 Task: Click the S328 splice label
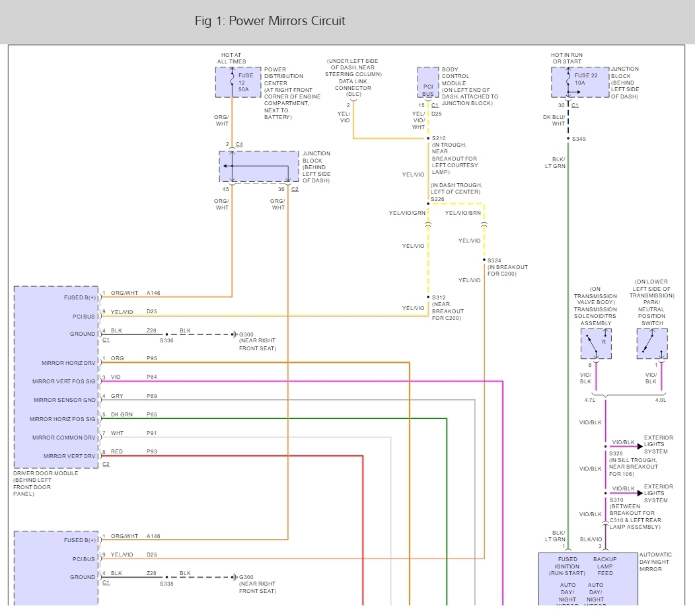click(x=616, y=453)
